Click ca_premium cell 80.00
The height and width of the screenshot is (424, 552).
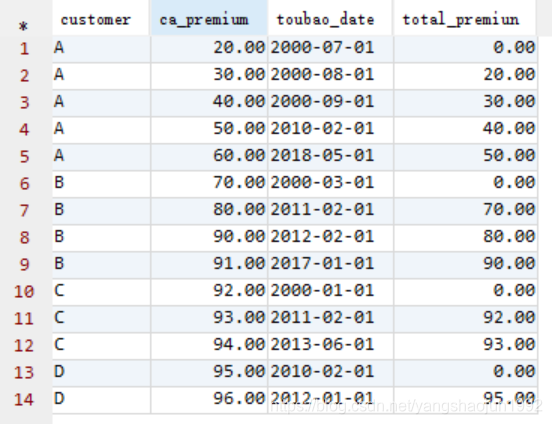point(209,211)
